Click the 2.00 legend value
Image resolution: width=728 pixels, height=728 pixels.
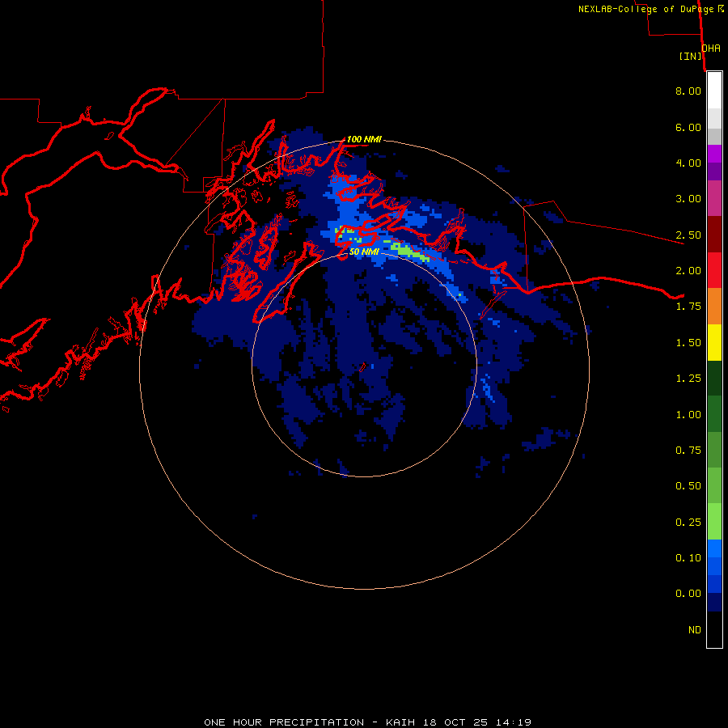point(688,271)
